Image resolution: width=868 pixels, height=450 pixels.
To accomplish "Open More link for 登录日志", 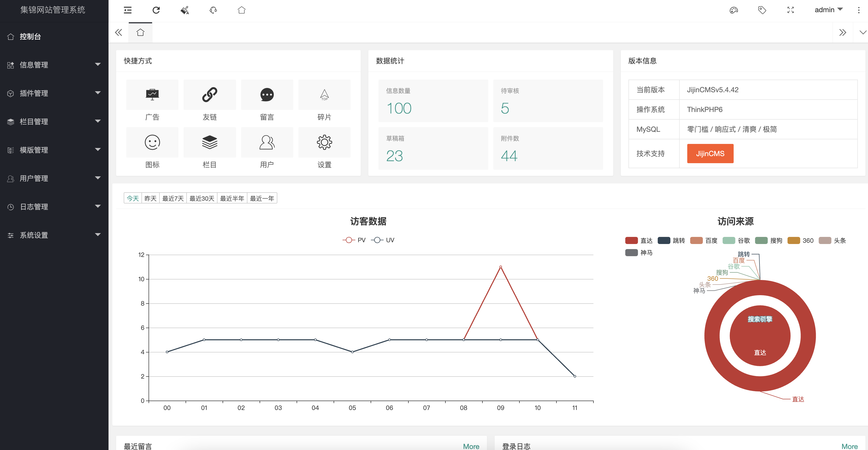I will pyautogui.click(x=849, y=446).
